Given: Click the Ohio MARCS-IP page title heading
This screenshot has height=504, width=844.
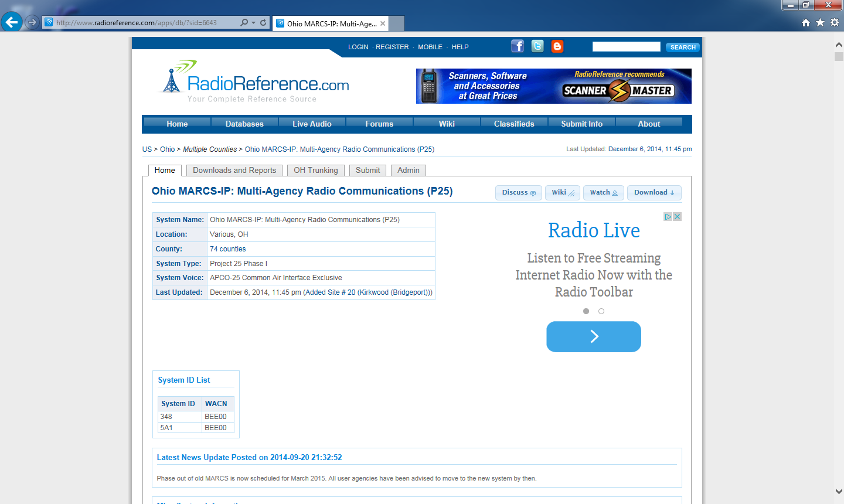Looking at the screenshot, I should pyautogui.click(x=302, y=191).
